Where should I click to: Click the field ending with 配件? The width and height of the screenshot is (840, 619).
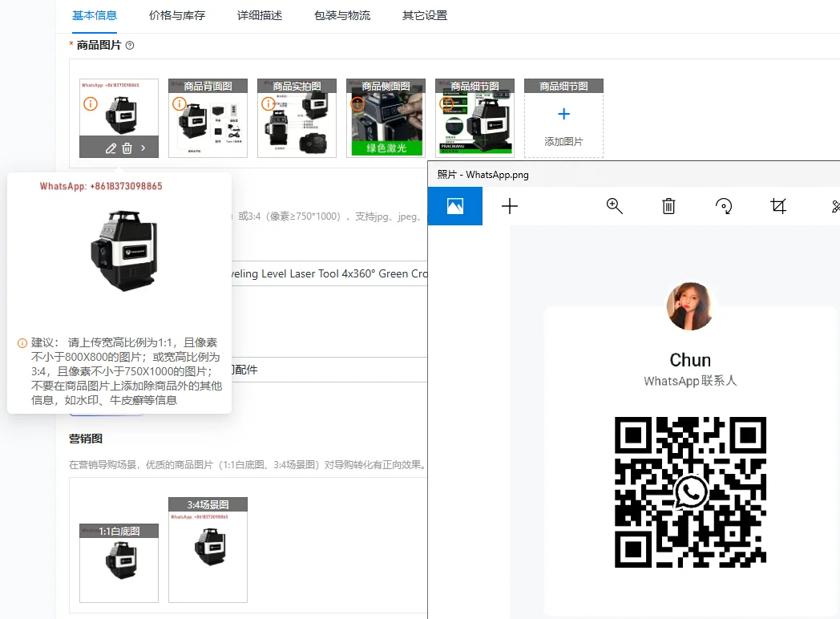(x=329, y=370)
